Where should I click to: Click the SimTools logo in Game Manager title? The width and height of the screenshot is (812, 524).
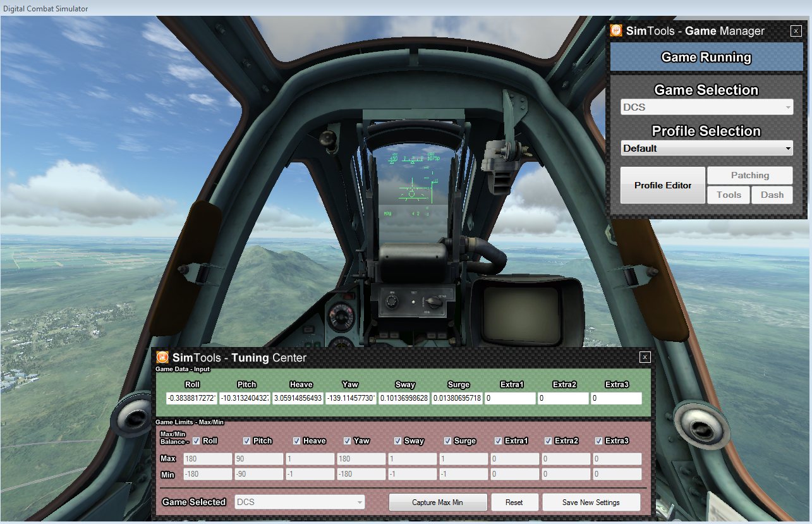[x=615, y=31]
